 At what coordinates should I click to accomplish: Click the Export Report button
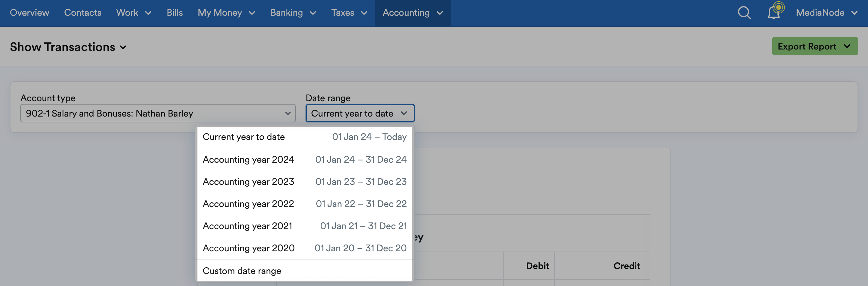[x=814, y=46]
